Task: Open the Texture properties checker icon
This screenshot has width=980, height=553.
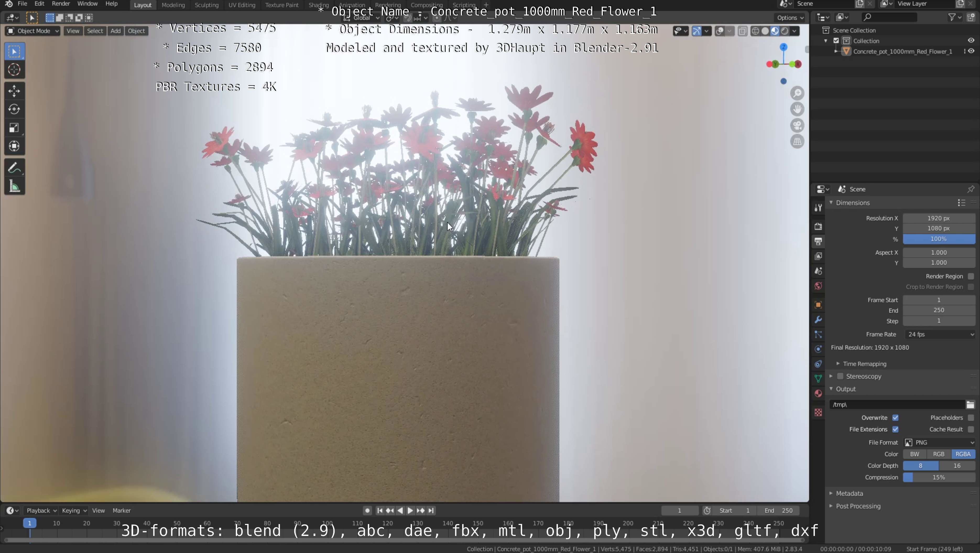Action: pos(818,412)
